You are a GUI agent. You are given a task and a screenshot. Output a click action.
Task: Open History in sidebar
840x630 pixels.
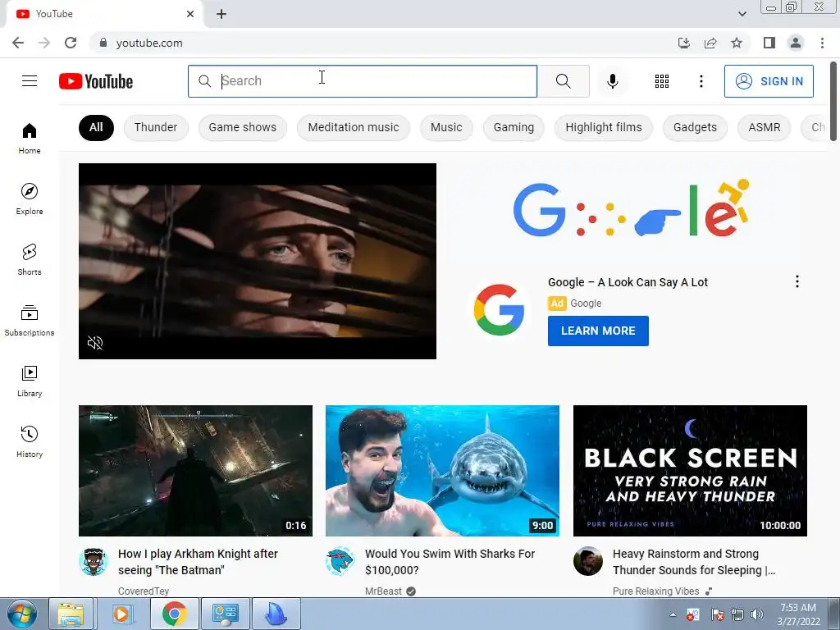[30, 441]
